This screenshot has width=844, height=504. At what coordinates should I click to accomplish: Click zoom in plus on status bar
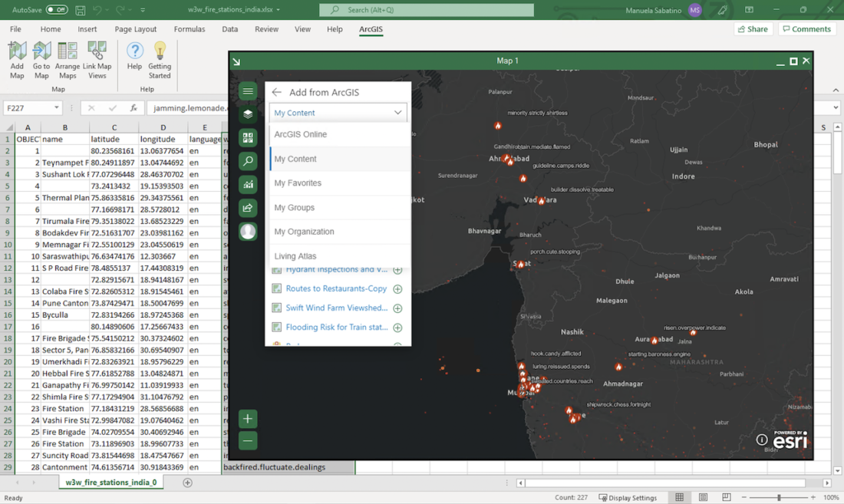point(813,498)
